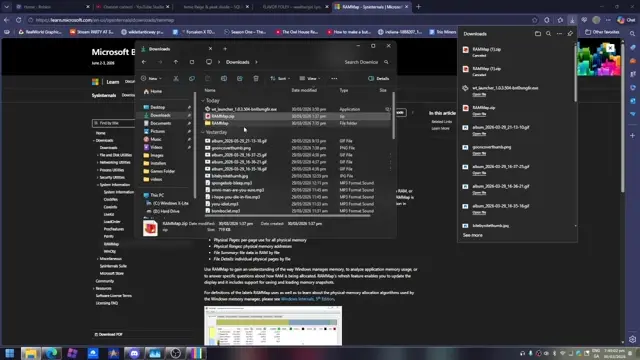Open Microsoft Edge from the taskbar
640x360 pixels.
[51, 353]
